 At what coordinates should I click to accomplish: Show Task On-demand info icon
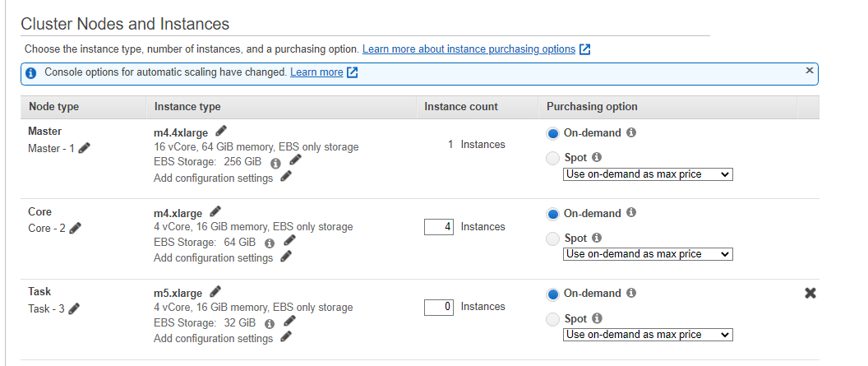point(631,293)
